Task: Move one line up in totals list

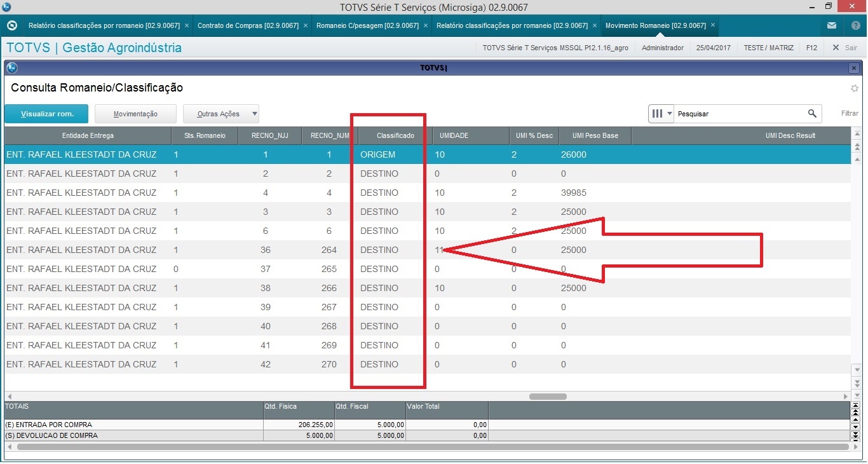Action: 855,420
